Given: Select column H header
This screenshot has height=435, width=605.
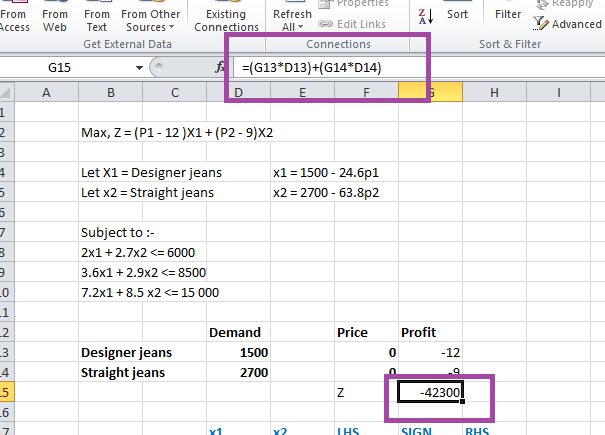Looking at the screenshot, I should (494, 93).
